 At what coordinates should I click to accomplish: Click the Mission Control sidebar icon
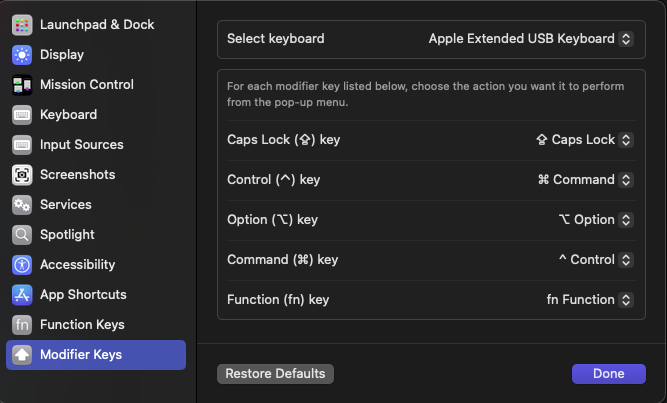tap(22, 84)
